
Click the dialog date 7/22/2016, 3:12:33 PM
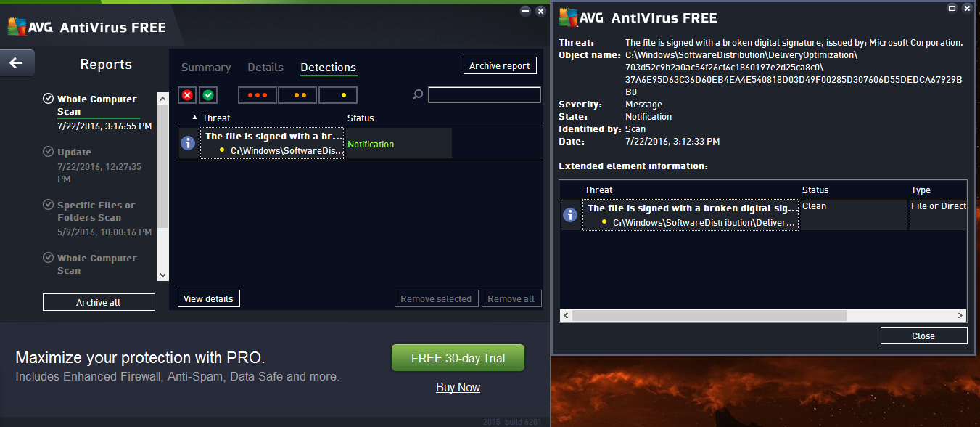672,141
